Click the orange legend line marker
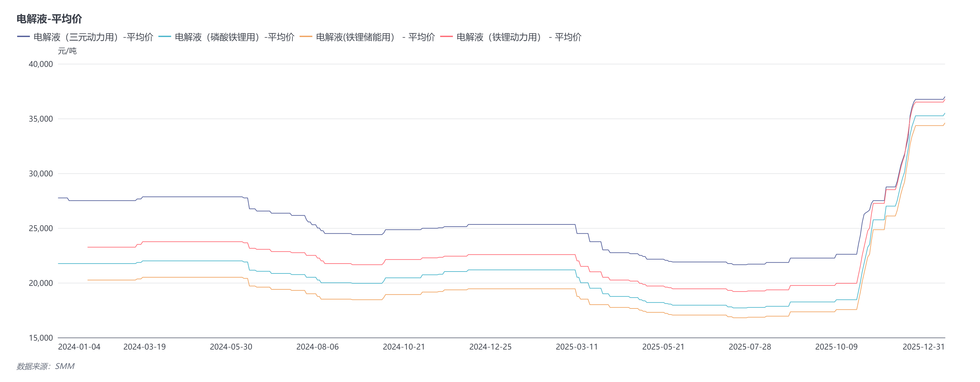 pyautogui.click(x=306, y=37)
